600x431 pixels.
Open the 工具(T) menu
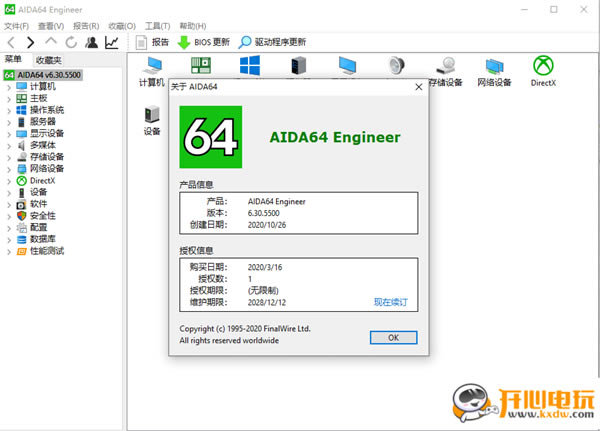click(x=157, y=26)
